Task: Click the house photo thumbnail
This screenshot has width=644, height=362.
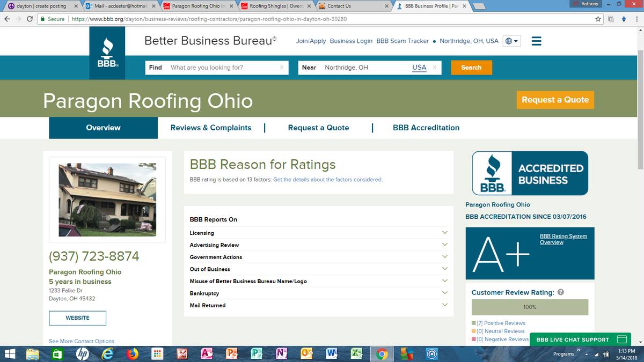Action: [107, 200]
